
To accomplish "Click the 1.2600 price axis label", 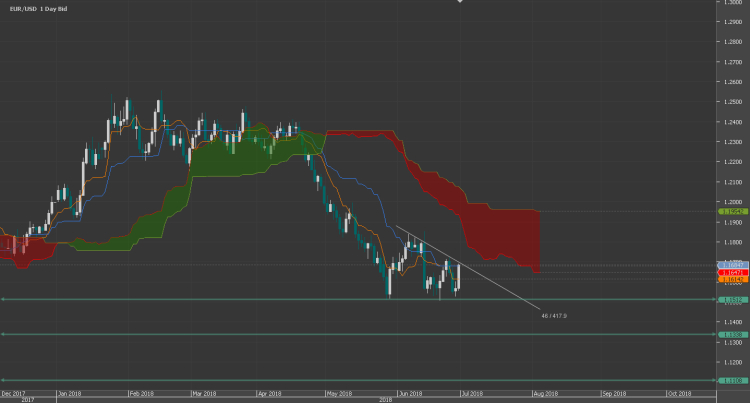I will click(733, 82).
